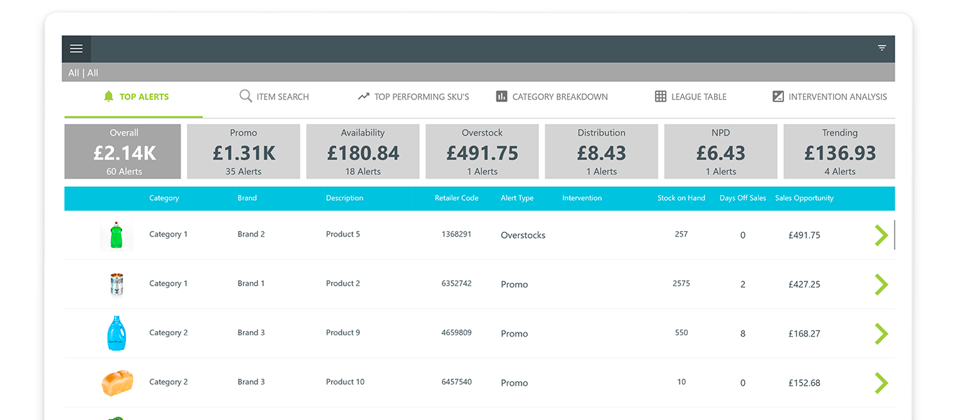This screenshot has width=980, height=420.
Task: Select the Trending alerts tile
Action: [x=839, y=152]
